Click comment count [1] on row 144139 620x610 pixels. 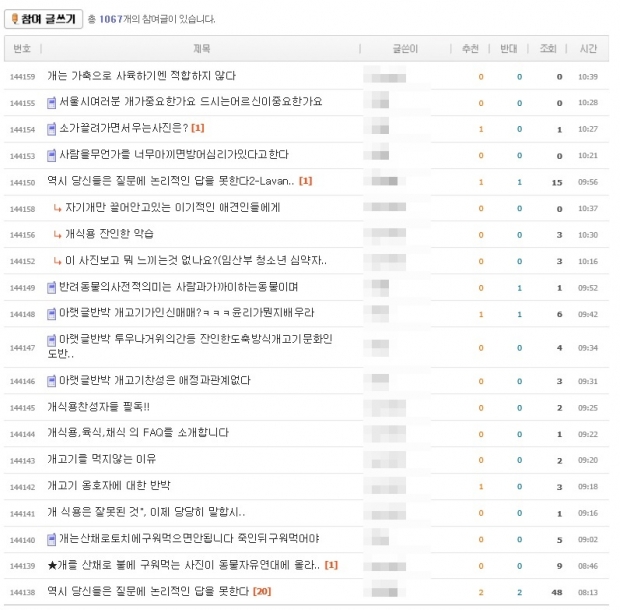click(331, 565)
